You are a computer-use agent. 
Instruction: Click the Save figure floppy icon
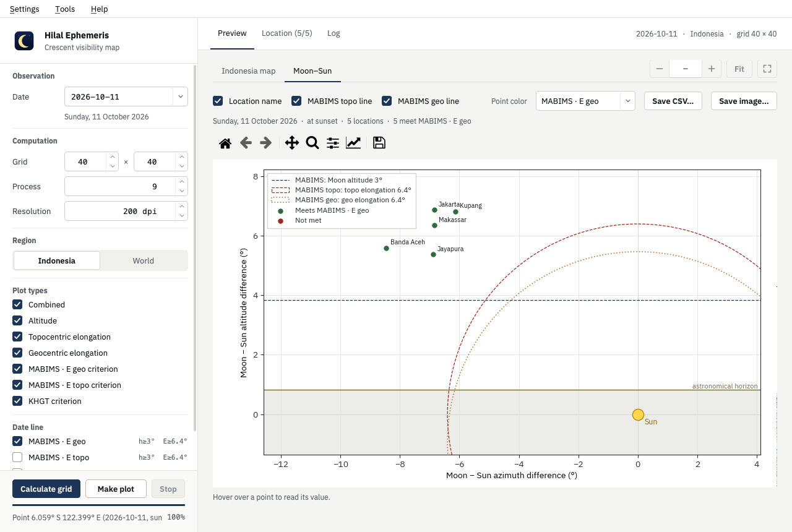379,143
